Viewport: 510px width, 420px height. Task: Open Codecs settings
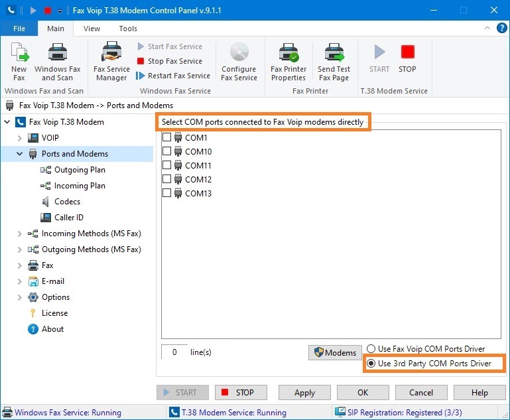coord(60,202)
